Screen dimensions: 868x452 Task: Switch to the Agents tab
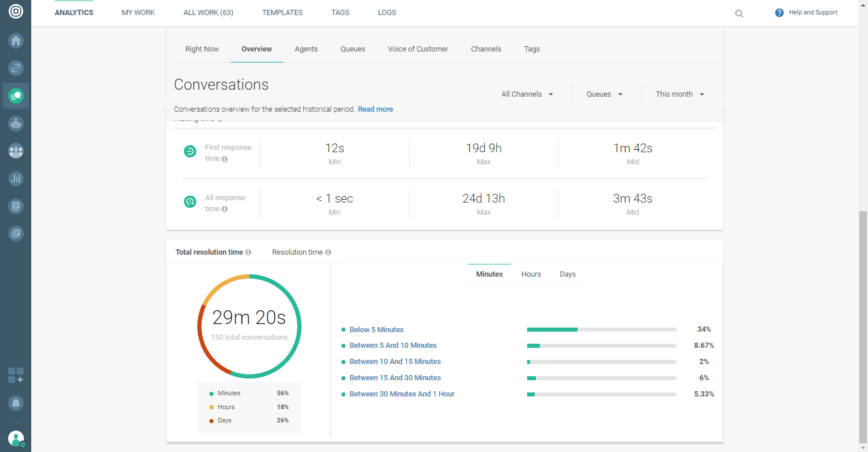coord(306,49)
